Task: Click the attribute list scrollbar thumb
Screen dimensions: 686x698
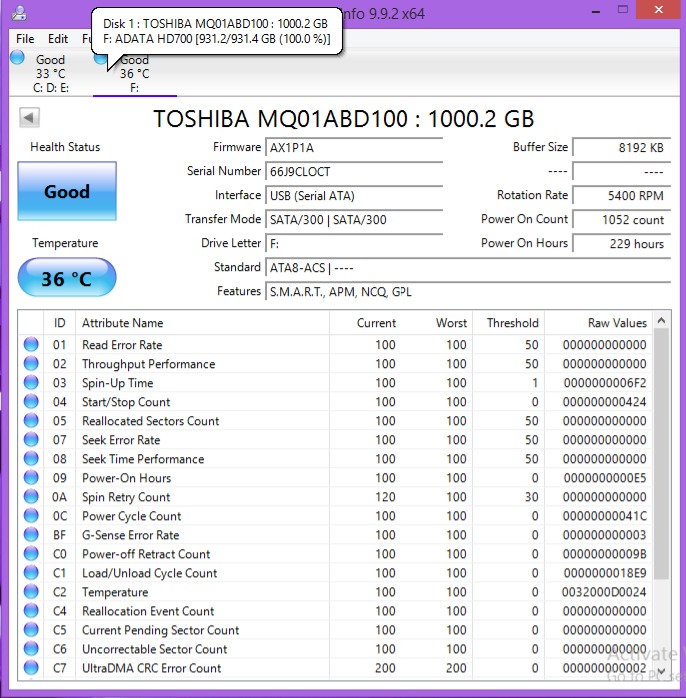Action: pos(662,454)
